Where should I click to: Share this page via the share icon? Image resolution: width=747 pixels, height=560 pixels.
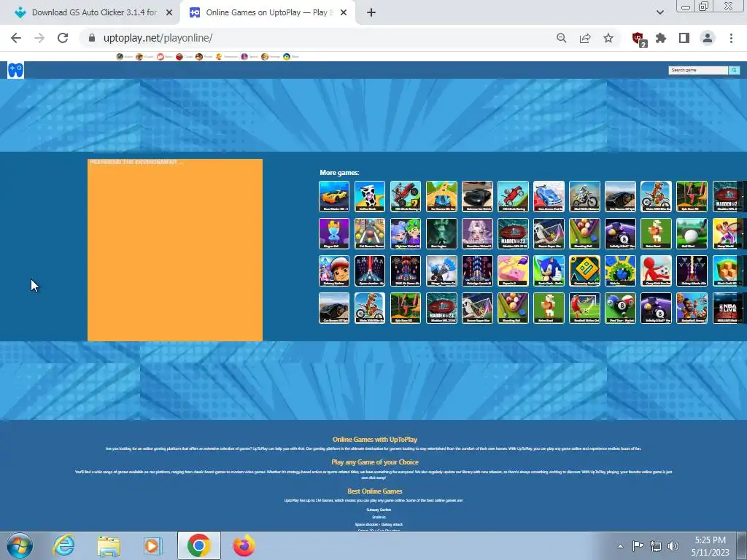point(585,38)
